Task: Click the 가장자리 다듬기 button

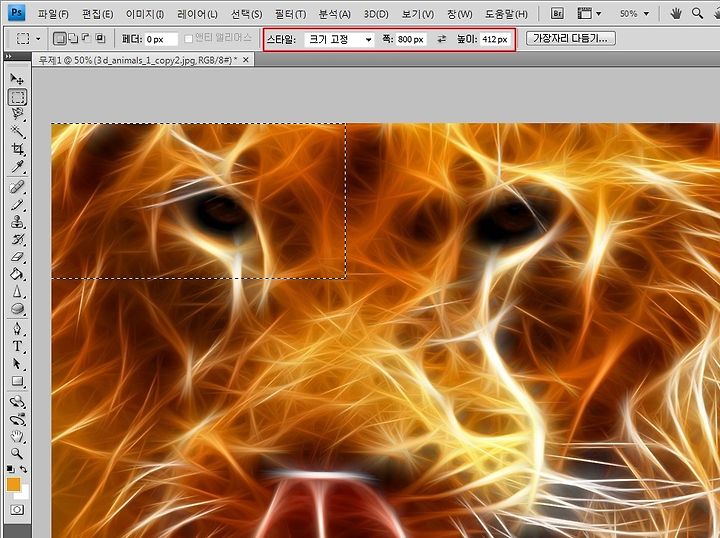Action: pyautogui.click(x=570, y=39)
